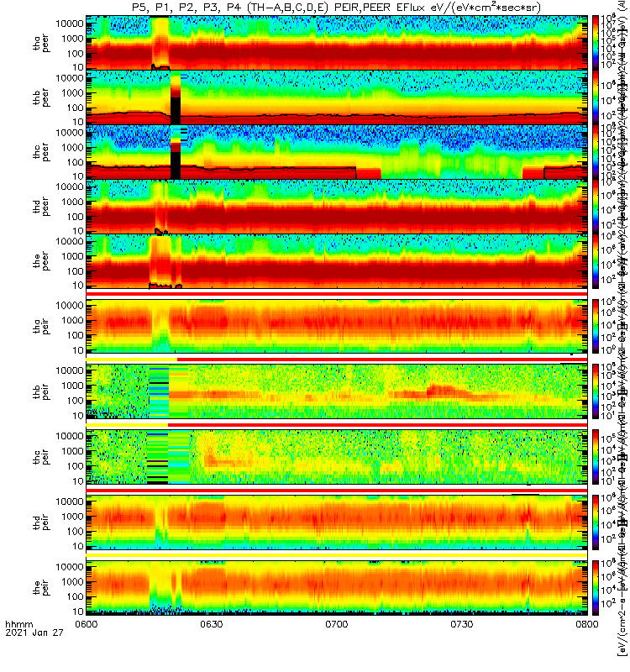
Task: Click the yellow status bar above the peir panel
Action: [x=337, y=555]
